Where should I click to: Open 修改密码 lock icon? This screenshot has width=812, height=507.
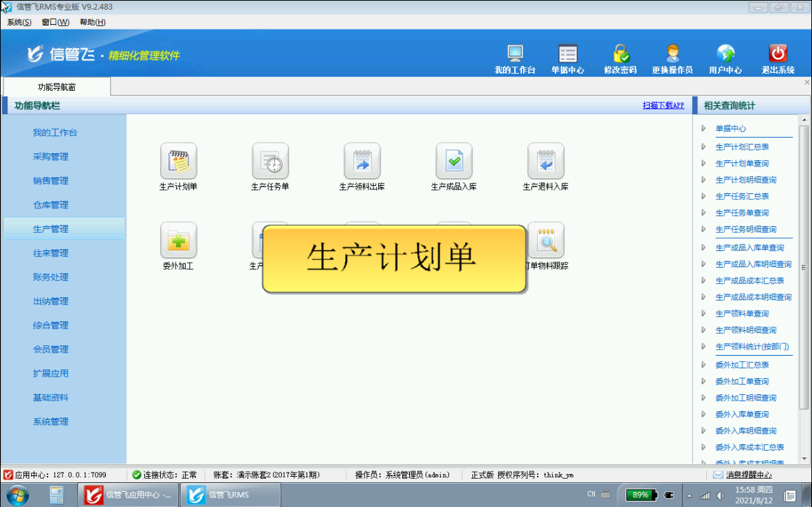[620, 54]
